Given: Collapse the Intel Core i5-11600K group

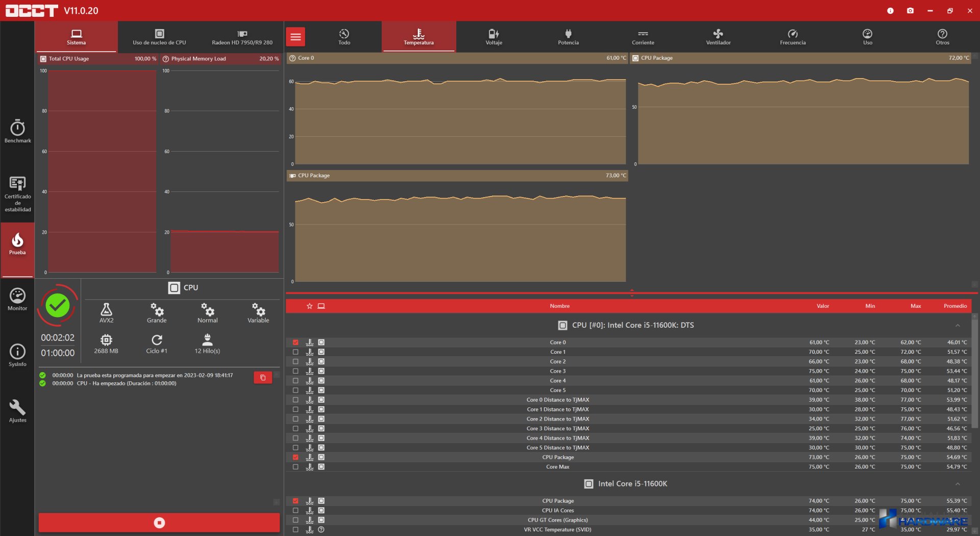Looking at the screenshot, I should pos(958,484).
